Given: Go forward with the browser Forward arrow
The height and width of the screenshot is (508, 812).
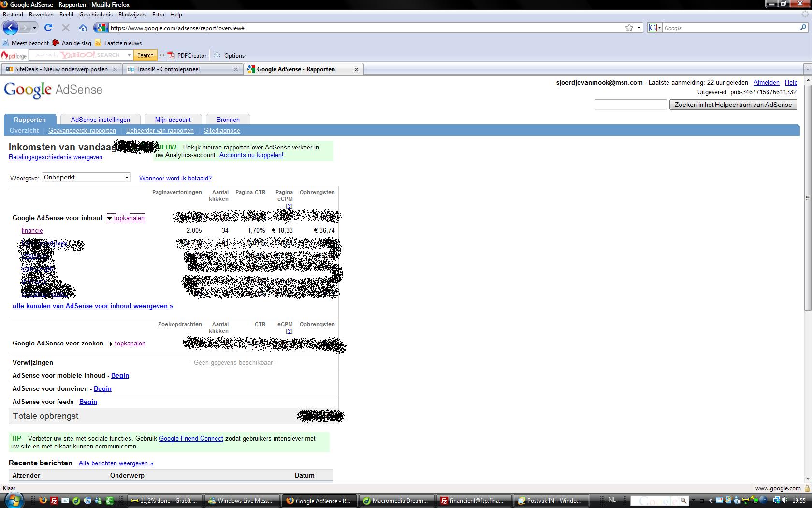Looking at the screenshot, I should (x=25, y=28).
